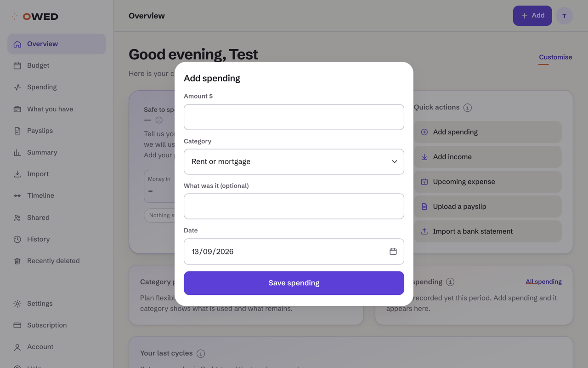This screenshot has height=368, width=588.
Task: Follow the Customise link
Action: (x=555, y=57)
